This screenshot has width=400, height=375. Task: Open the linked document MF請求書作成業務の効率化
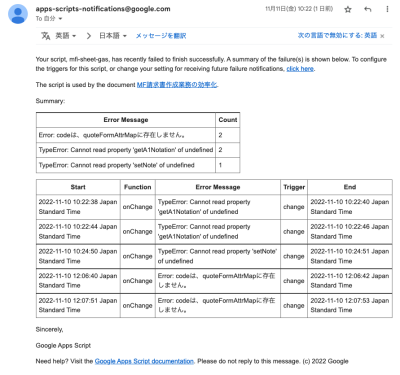click(177, 85)
